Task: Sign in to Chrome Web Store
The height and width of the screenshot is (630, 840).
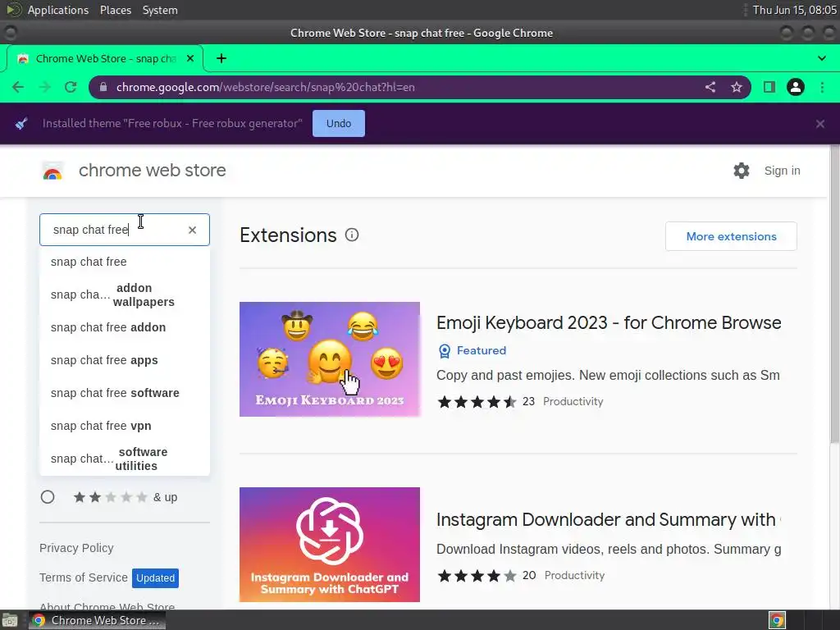Action: coord(782,171)
